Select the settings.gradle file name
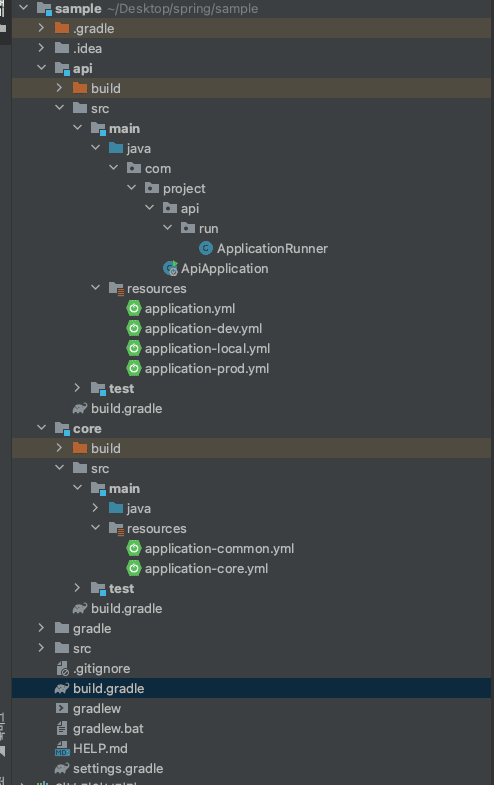 point(118,768)
